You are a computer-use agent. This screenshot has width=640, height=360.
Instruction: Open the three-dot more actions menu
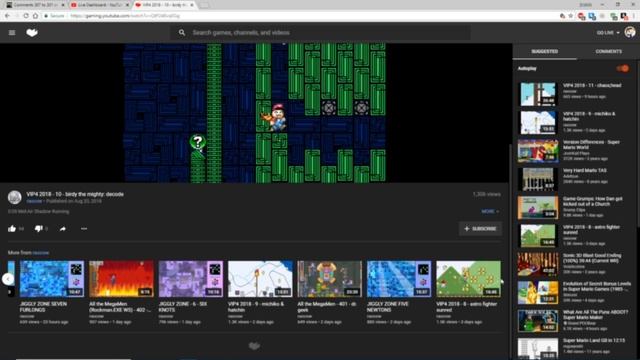(x=84, y=229)
